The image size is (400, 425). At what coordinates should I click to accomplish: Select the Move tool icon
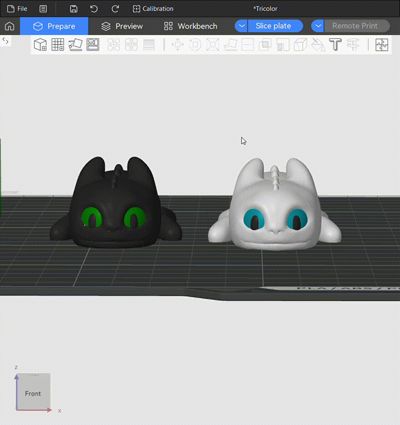pyautogui.click(x=178, y=45)
